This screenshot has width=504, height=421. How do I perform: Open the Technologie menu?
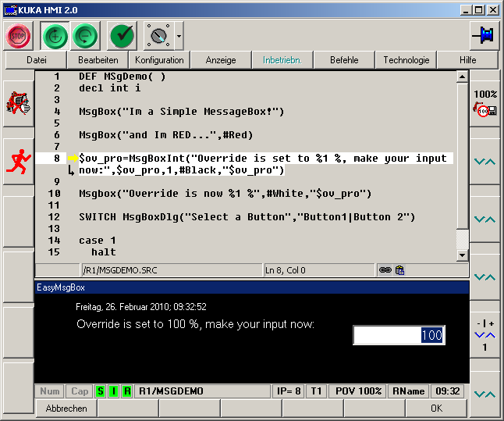[x=406, y=60]
